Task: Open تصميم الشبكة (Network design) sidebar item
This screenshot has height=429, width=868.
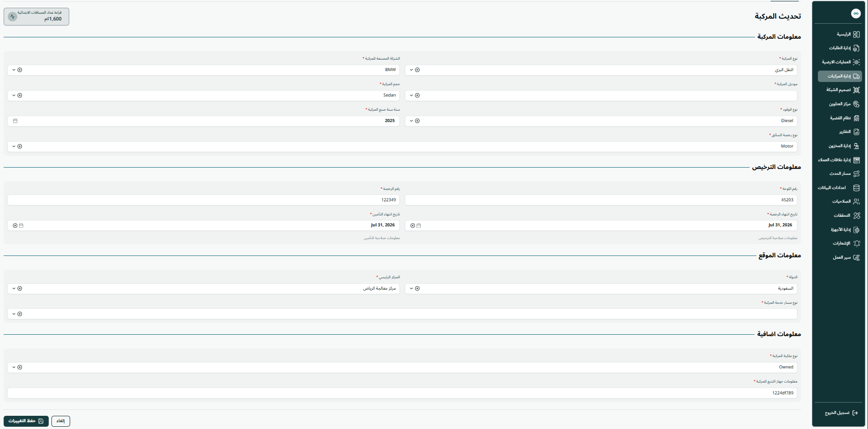Action: click(x=843, y=90)
